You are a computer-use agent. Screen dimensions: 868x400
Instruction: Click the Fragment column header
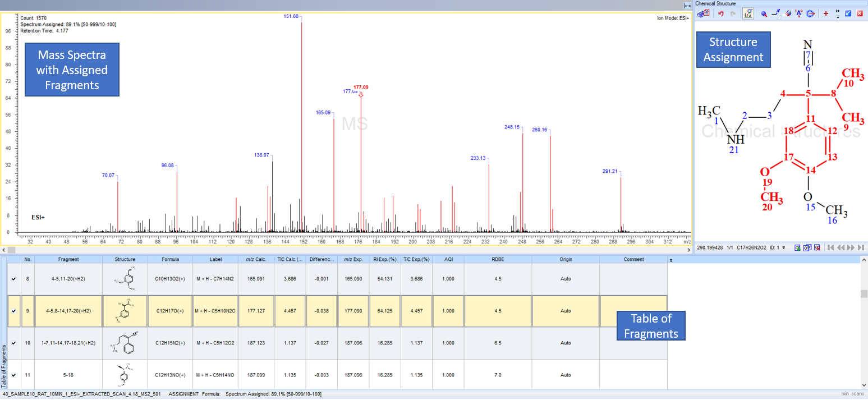click(x=68, y=260)
